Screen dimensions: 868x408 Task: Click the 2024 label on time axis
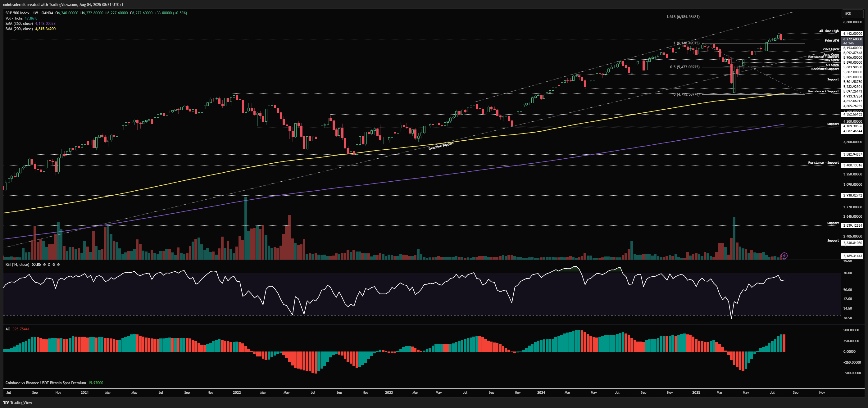(541, 392)
